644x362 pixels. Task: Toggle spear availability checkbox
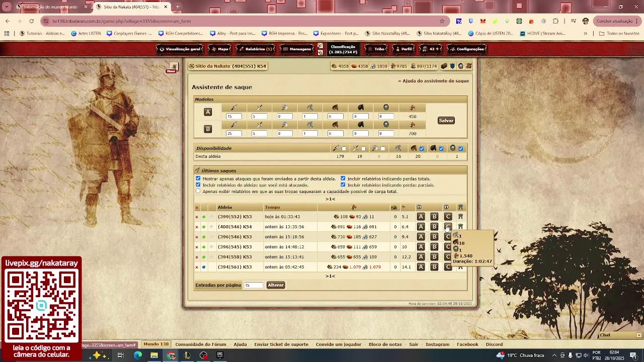pos(344,148)
